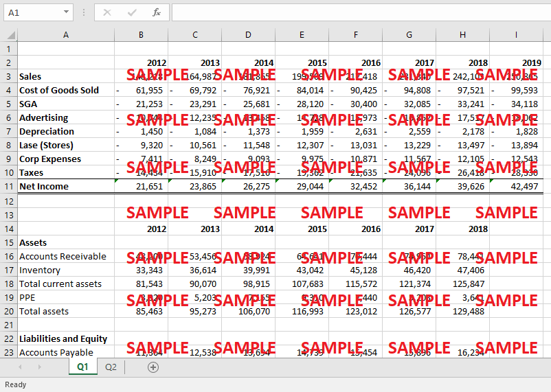Click Lase (Stores) value 13,229
Image resolution: width=551 pixels, height=392 pixels.
click(x=409, y=145)
